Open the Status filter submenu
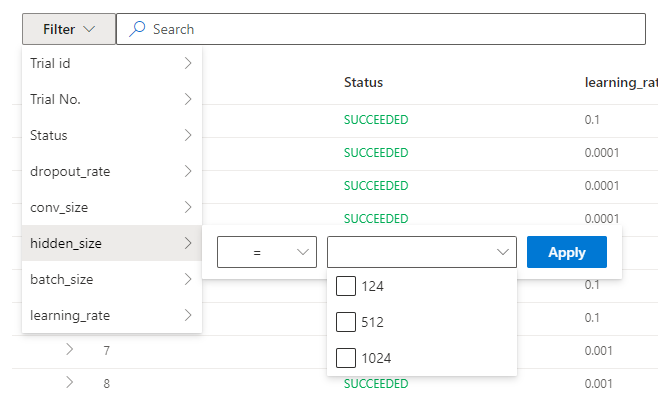The image size is (658, 393). coord(112,135)
